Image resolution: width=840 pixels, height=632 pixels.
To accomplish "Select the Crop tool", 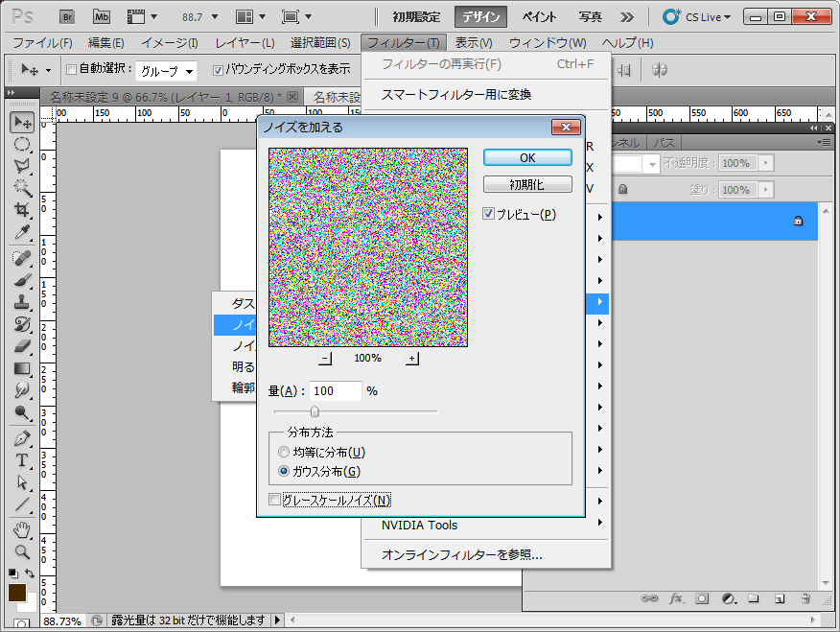I will [22, 209].
